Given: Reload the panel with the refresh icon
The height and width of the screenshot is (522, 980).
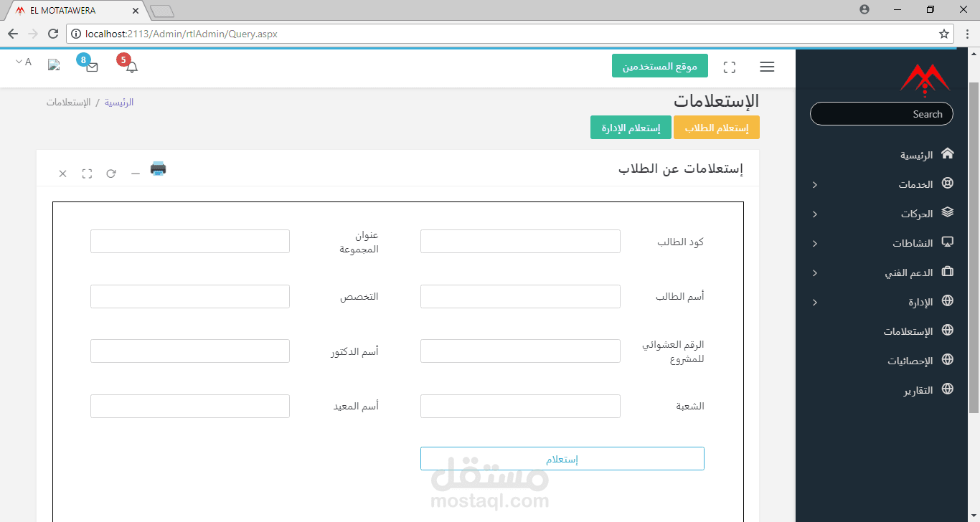Looking at the screenshot, I should [x=111, y=174].
